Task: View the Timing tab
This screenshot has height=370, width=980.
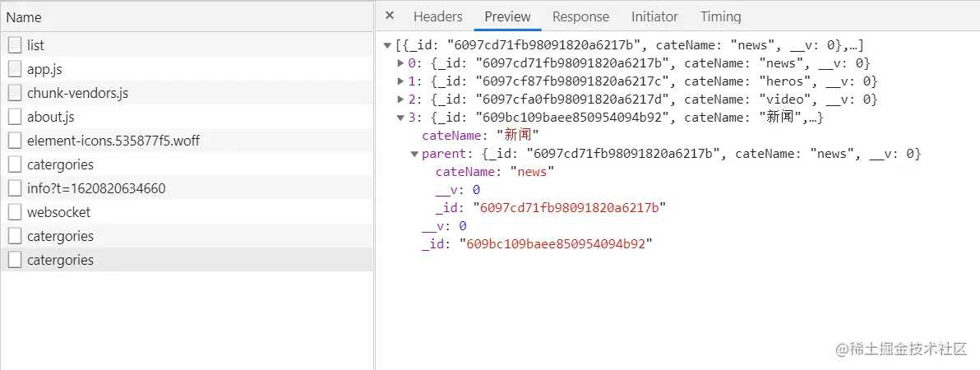Action: click(721, 17)
